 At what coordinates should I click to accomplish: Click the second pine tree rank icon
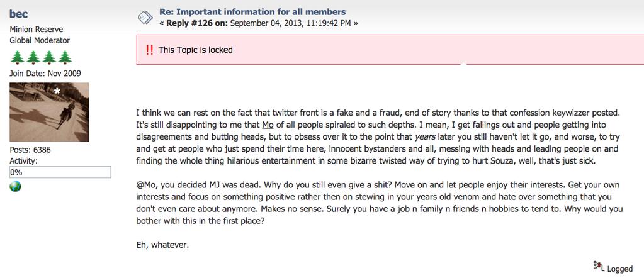[x=33, y=58]
